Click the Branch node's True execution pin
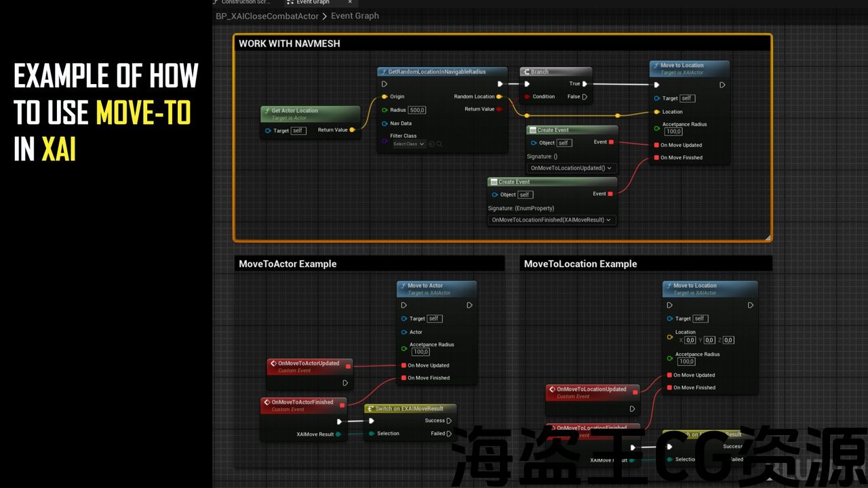This screenshot has height=488, width=868. [x=585, y=84]
